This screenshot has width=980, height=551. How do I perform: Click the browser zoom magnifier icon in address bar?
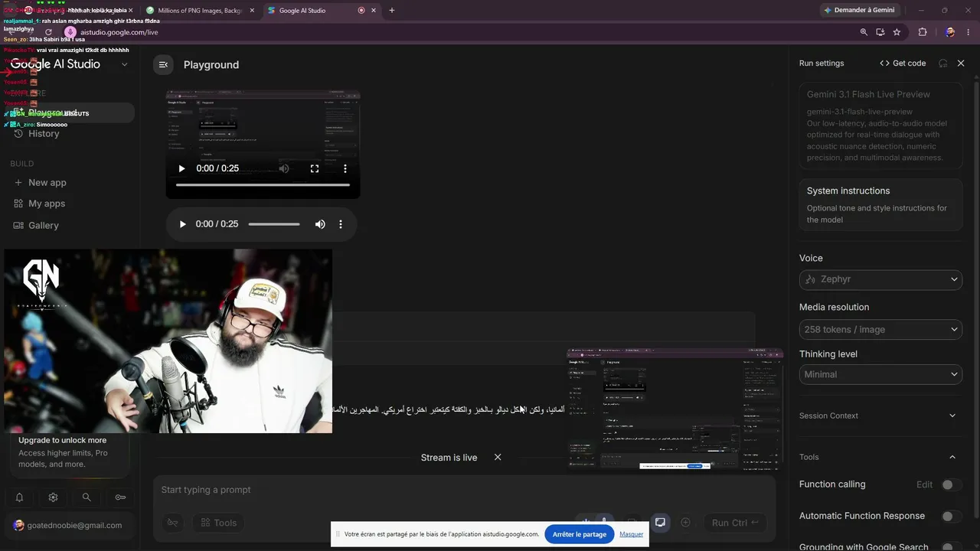click(x=864, y=32)
